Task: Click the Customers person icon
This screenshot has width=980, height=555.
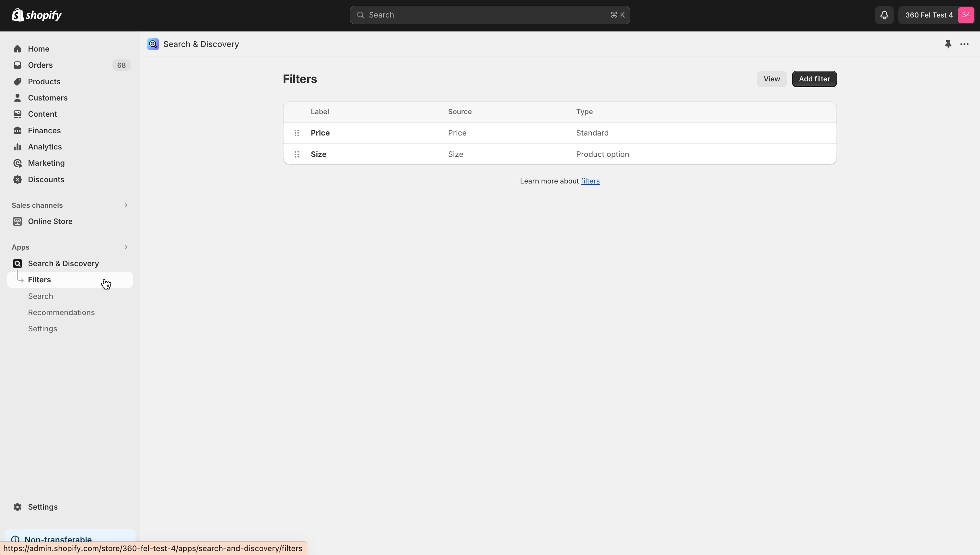Action: pos(17,98)
